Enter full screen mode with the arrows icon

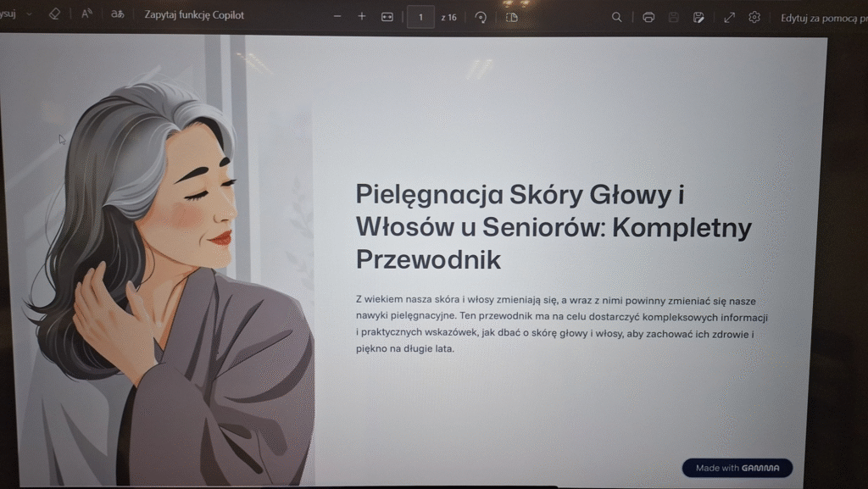[x=729, y=17]
